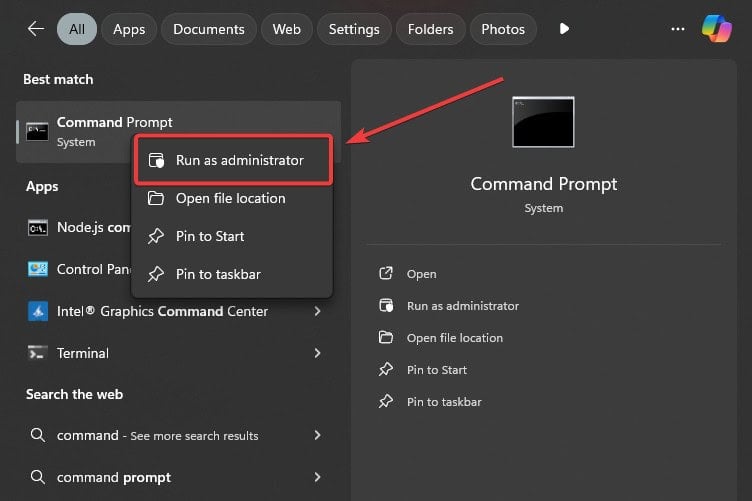Screen dimensions: 752x501
Task: Click the Open icon in the right panel
Action: click(386, 273)
